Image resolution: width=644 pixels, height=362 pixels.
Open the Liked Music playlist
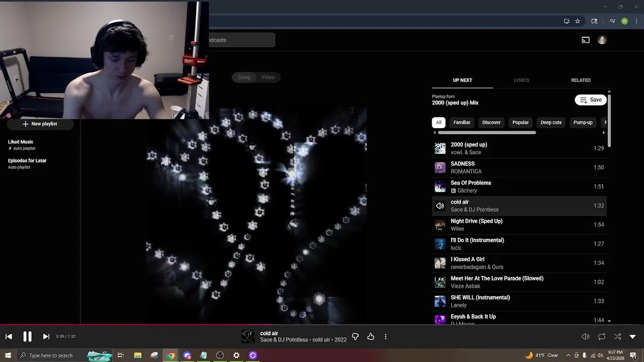coord(39,145)
